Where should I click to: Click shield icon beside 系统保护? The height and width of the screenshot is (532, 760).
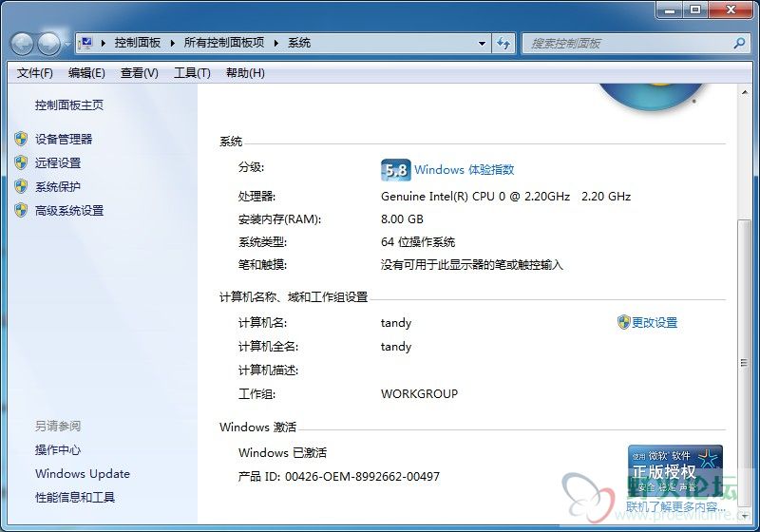[21, 186]
